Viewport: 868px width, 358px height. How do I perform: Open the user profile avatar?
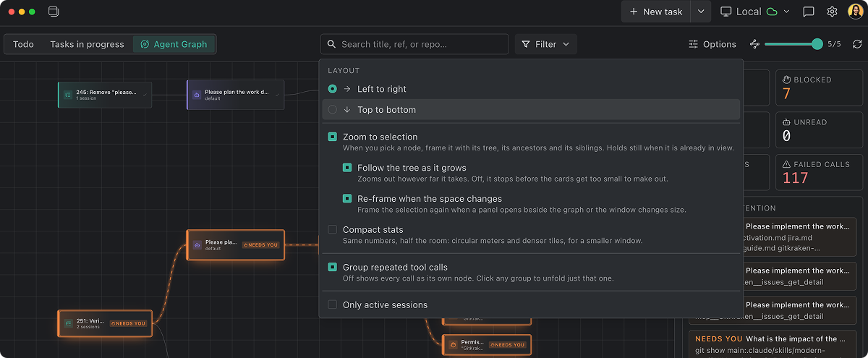pos(854,12)
